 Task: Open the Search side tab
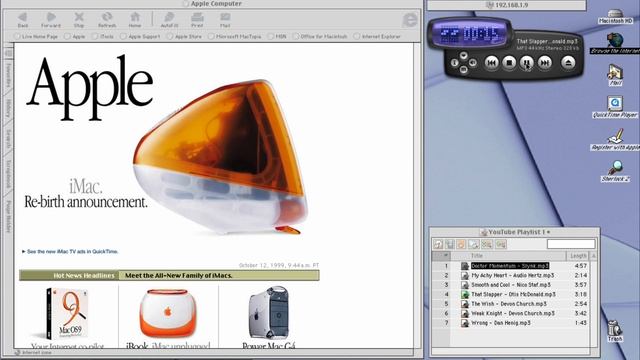click(8, 139)
